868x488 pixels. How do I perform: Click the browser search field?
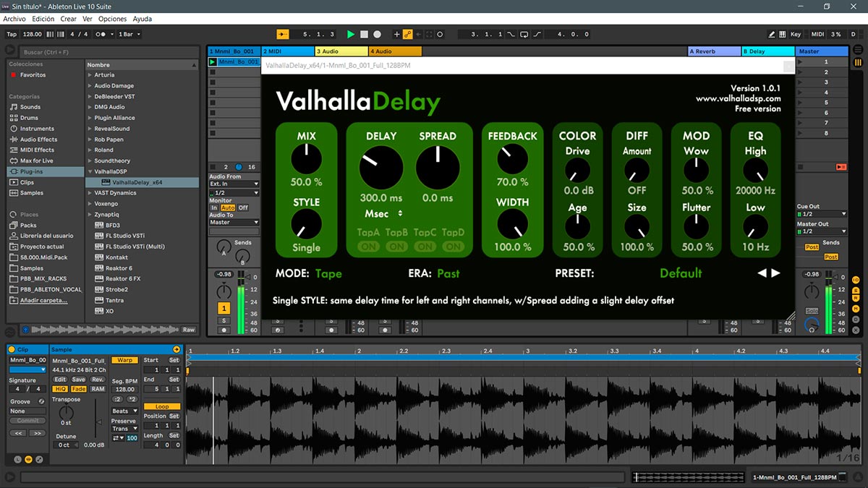[109, 52]
